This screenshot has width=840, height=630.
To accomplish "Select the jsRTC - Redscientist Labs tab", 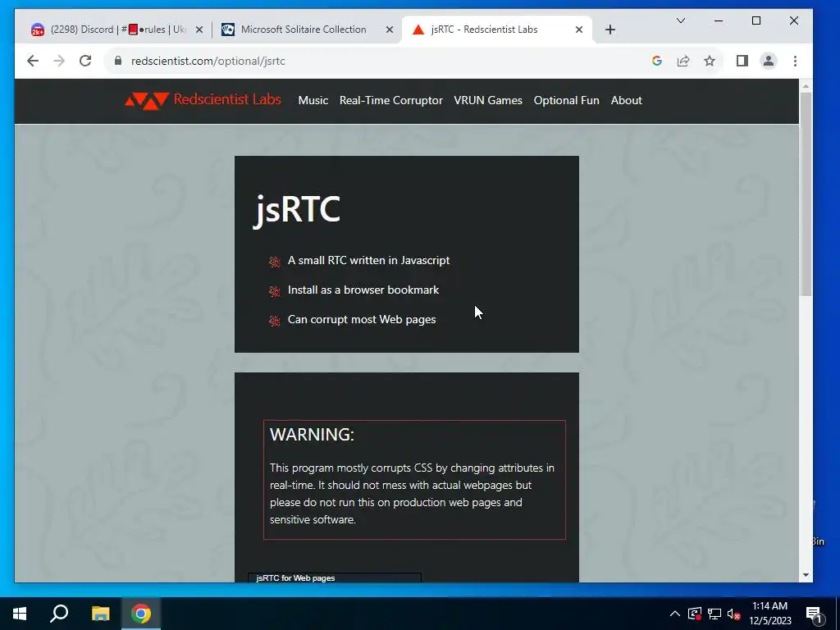I will pos(484,30).
